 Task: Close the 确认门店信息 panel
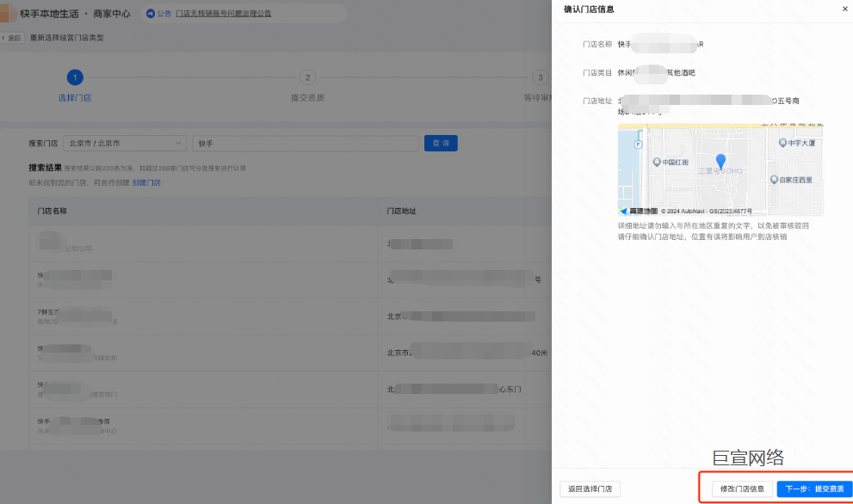[x=845, y=9]
